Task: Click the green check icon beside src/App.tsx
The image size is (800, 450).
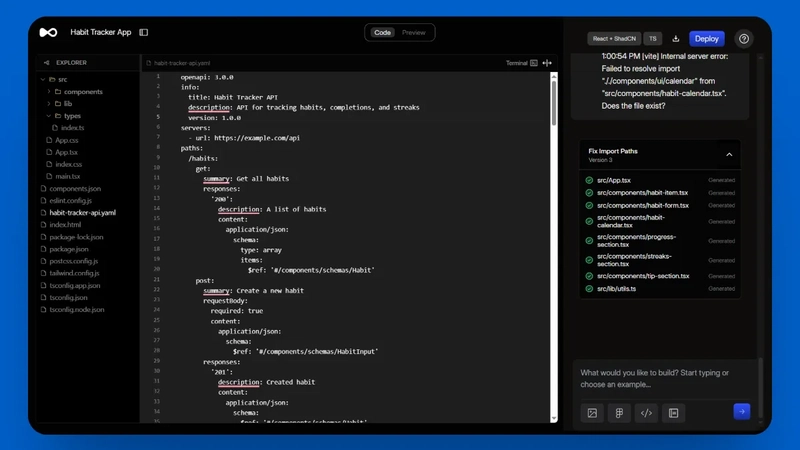Action: click(x=589, y=180)
